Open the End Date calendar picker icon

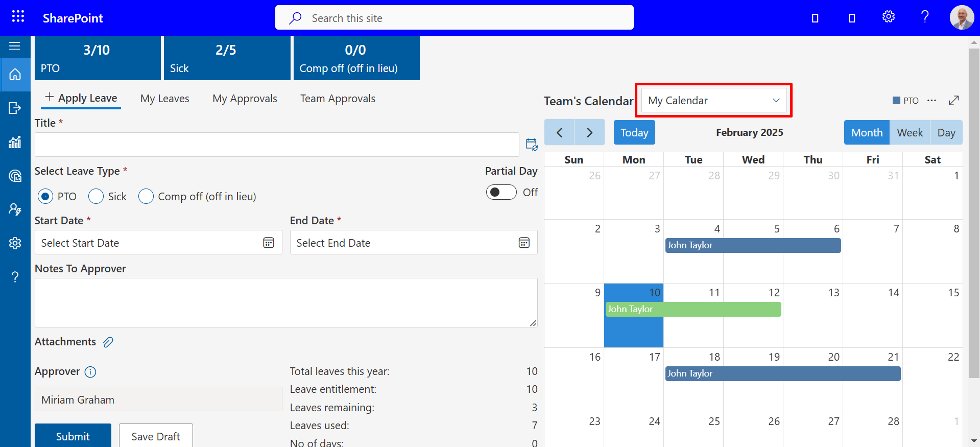(x=524, y=243)
